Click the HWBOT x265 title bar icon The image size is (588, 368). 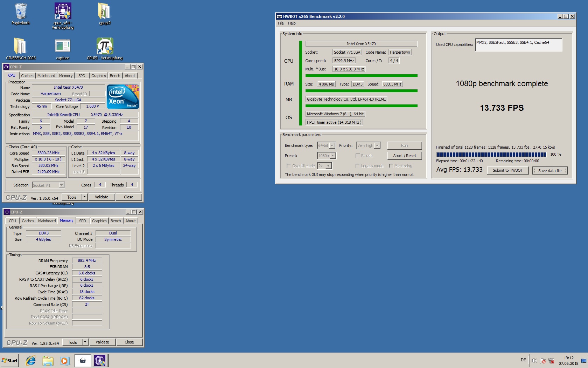click(x=279, y=16)
